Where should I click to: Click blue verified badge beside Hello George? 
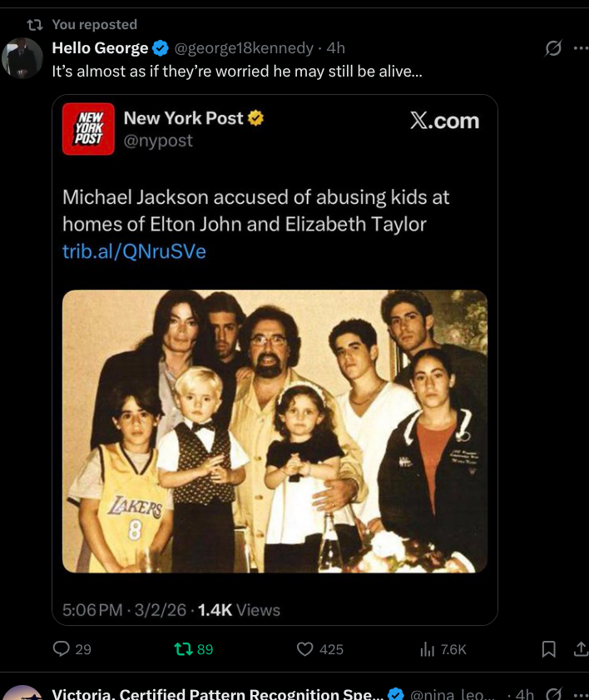[161, 48]
